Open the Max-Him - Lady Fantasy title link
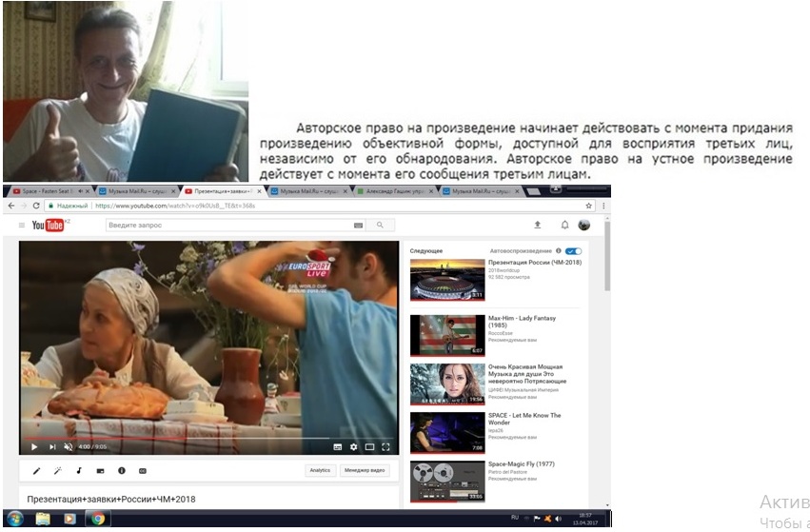 click(522, 322)
